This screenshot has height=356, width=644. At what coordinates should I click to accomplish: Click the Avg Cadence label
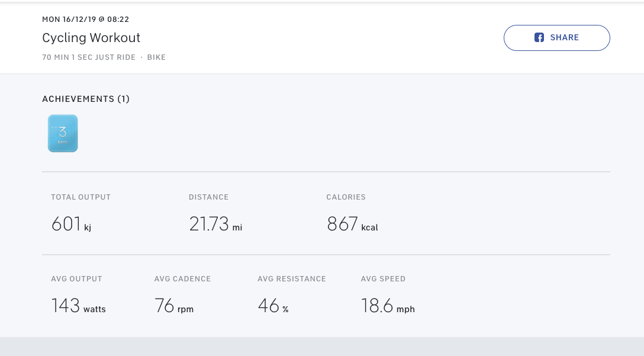(182, 279)
